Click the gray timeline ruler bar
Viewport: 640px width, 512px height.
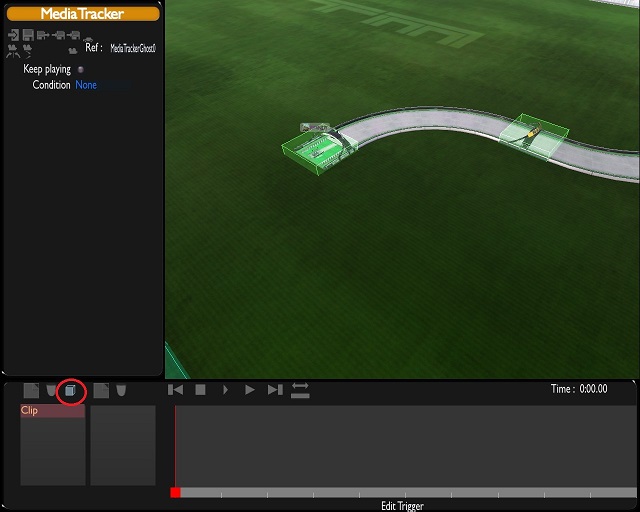pyautogui.click(x=408, y=492)
